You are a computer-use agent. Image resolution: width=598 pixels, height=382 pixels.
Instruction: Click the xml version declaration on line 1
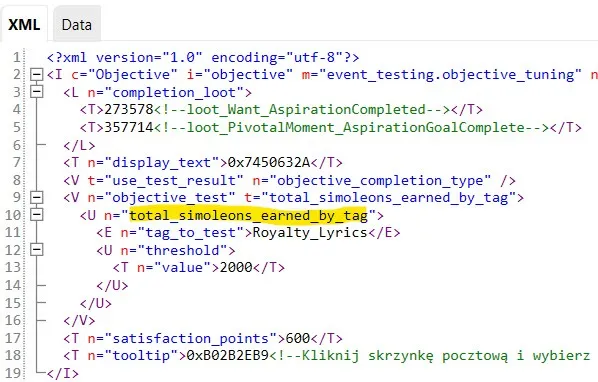point(203,58)
